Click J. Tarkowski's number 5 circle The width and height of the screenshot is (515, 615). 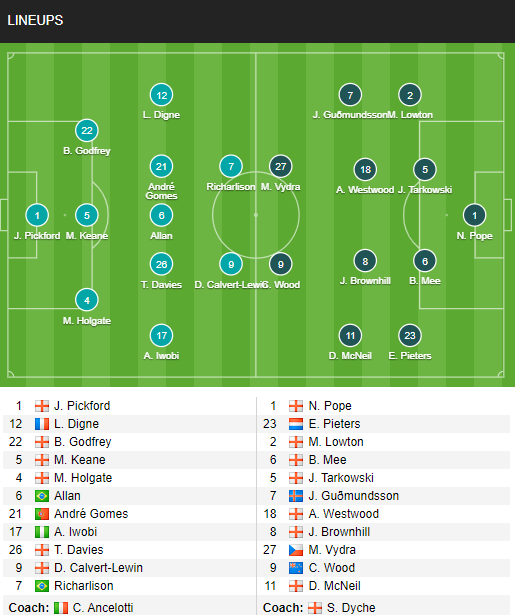425,169
